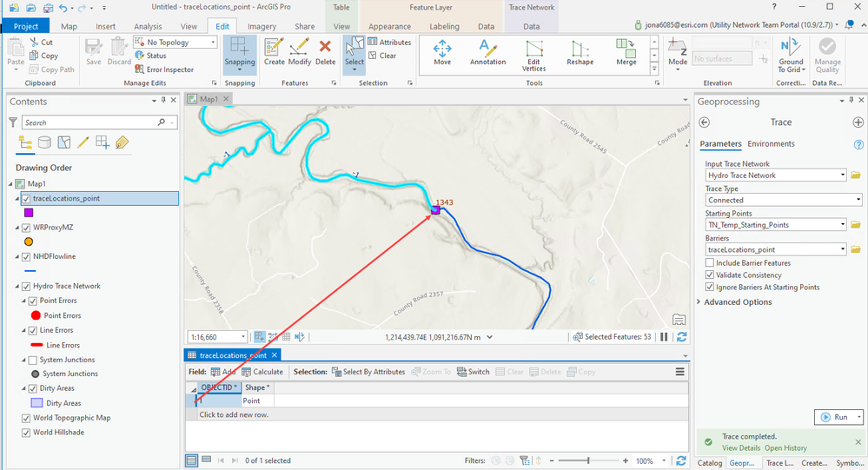Open the Project tab

tap(26, 26)
